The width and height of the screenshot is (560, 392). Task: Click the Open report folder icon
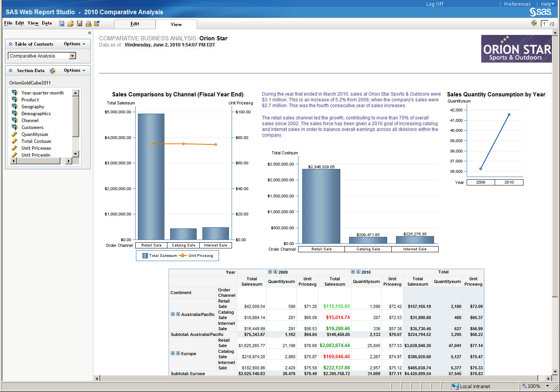pos(70,23)
